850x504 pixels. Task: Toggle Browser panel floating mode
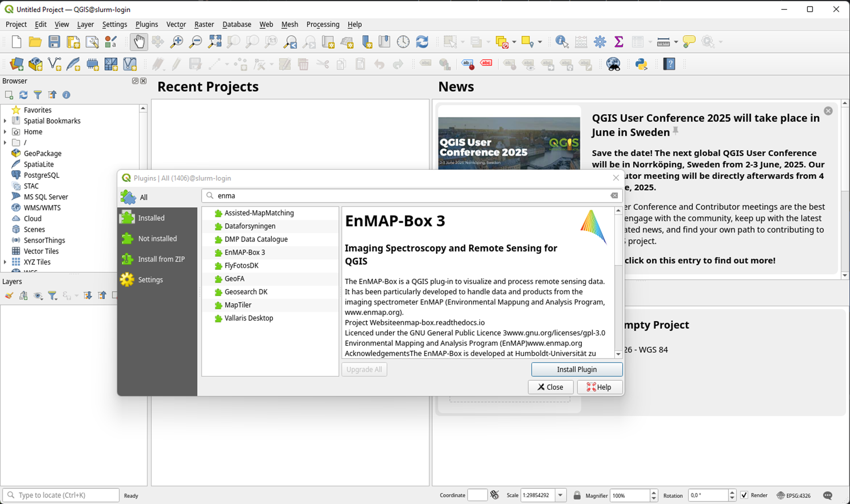pyautogui.click(x=135, y=81)
